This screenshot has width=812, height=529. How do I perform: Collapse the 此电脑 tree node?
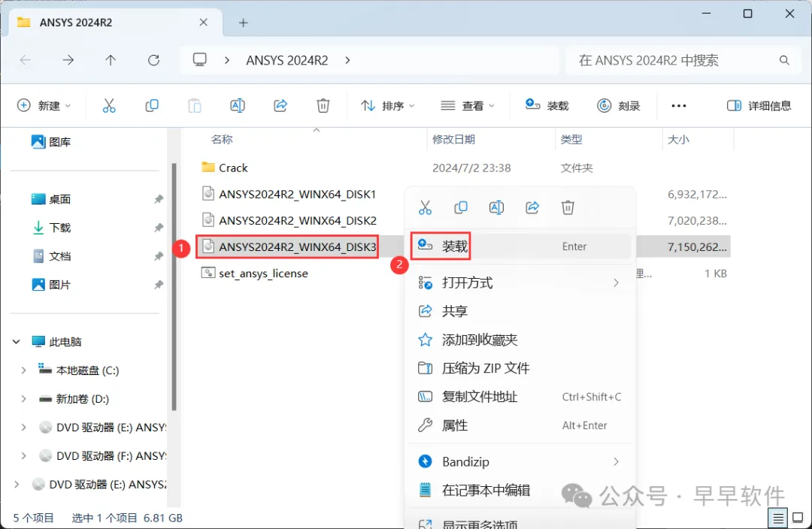(x=16, y=342)
